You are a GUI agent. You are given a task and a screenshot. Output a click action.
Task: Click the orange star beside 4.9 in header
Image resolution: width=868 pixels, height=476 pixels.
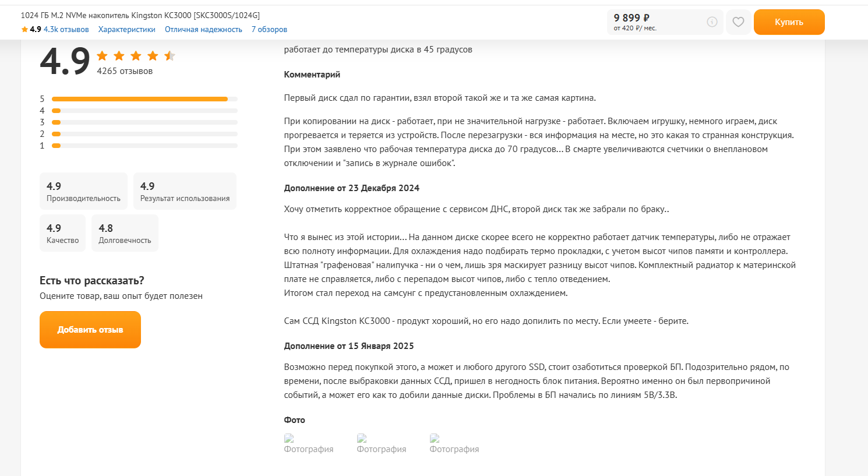coord(24,30)
